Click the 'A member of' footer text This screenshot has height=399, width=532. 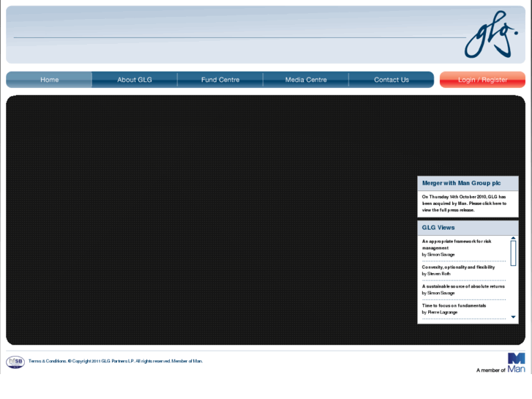(490, 370)
